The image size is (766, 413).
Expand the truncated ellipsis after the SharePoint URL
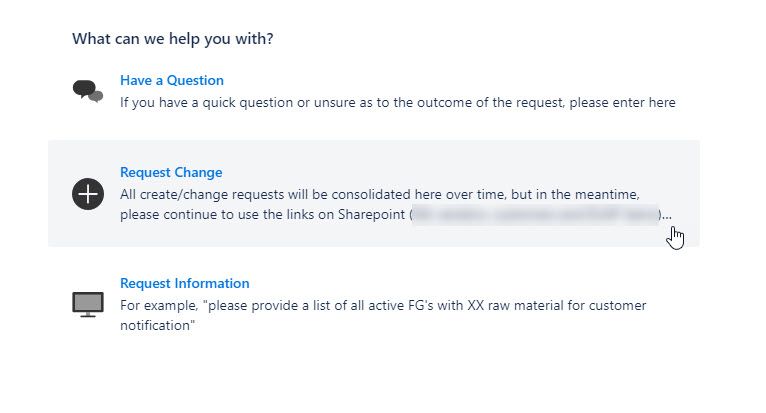pyautogui.click(x=667, y=216)
